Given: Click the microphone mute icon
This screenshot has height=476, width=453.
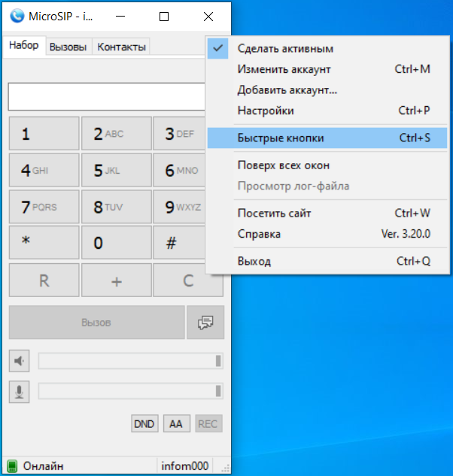Looking at the screenshot, I should [19, 391].
